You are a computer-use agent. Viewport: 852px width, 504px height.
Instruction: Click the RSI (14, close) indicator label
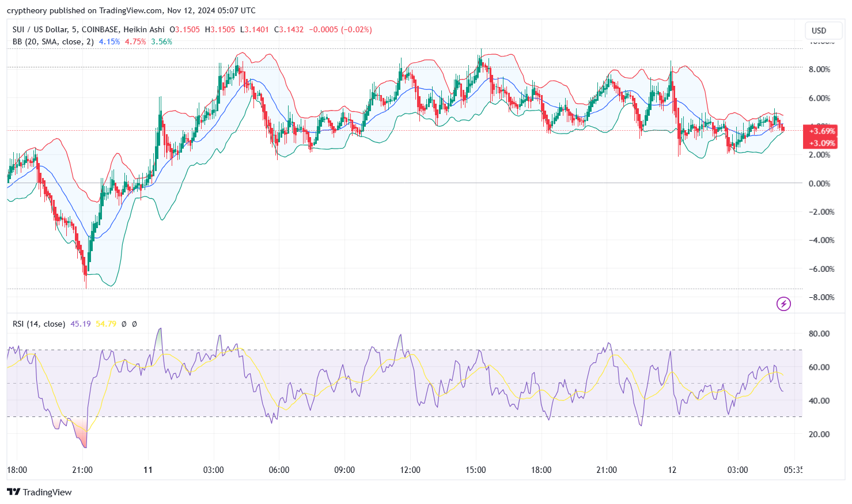pyautogui.click(x=39, y=324)
